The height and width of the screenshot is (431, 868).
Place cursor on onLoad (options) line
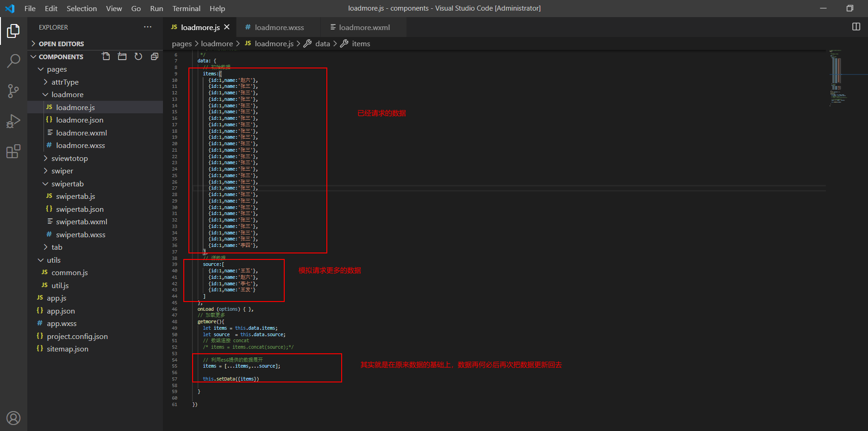pyautogui.click(x=225, y=309)
